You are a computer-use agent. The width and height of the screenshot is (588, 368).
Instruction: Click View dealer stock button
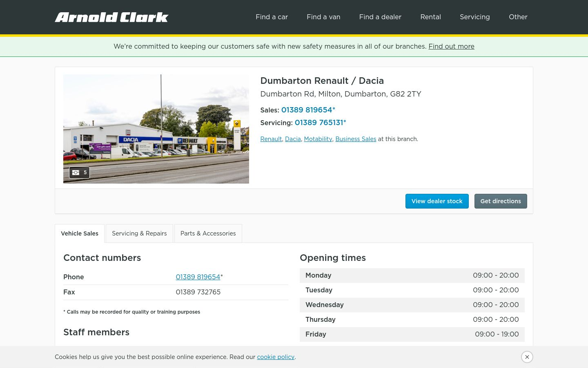437,201
